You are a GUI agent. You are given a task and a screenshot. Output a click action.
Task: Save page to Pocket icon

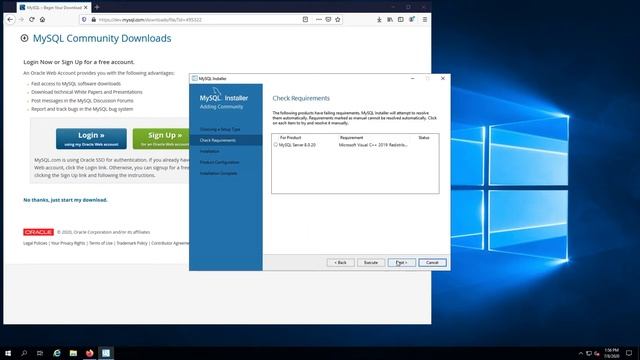[328, 19]
